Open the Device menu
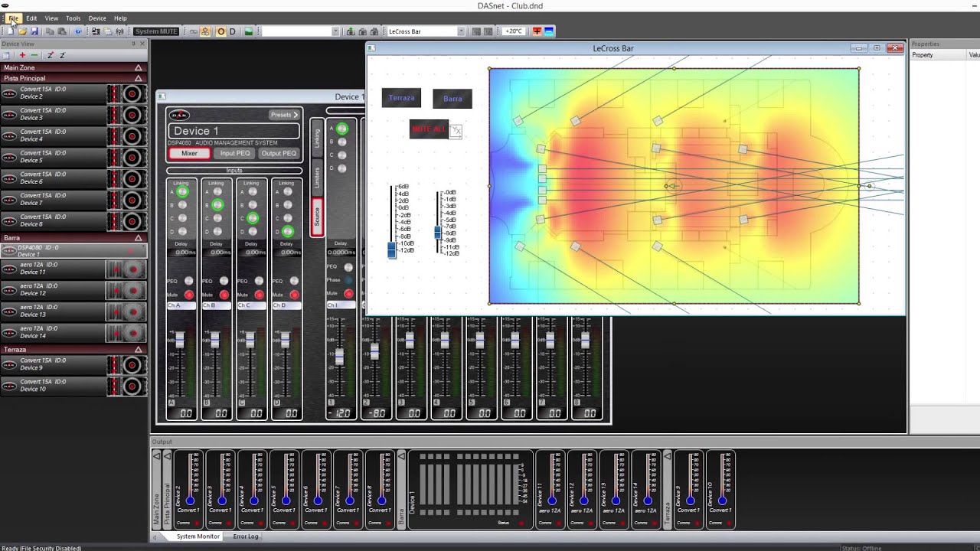 [97, 18]
